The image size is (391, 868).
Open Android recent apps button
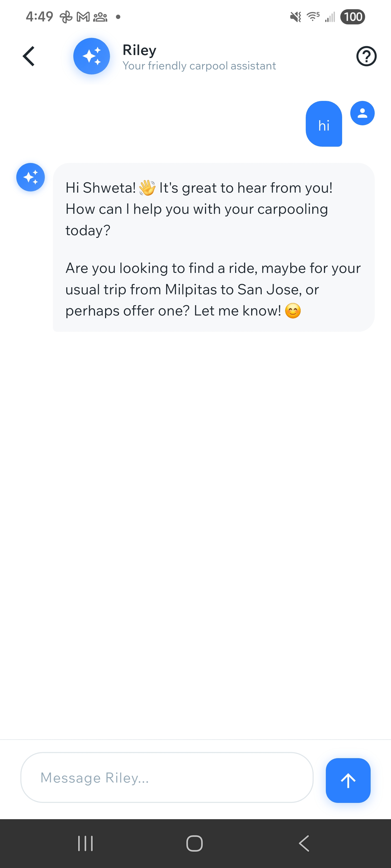click(85, 843)
